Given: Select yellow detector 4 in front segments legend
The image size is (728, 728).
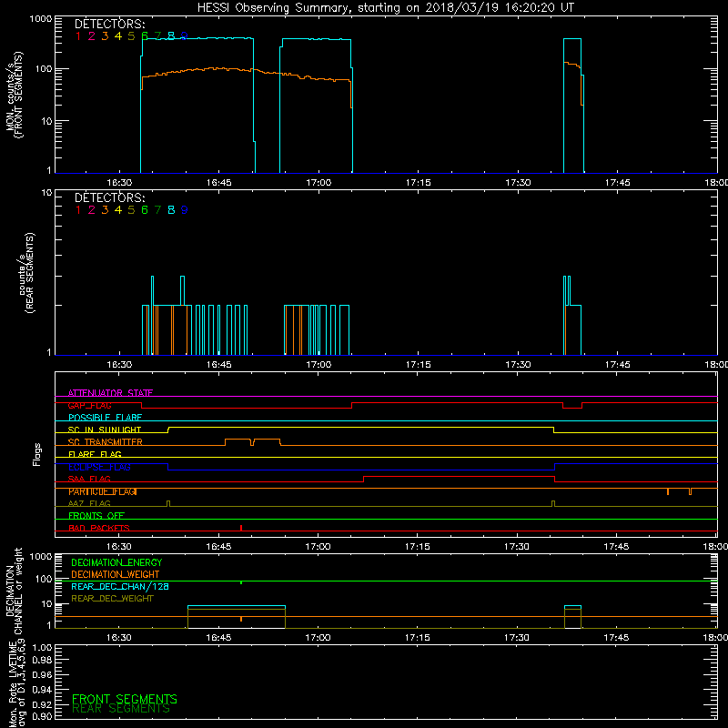Looking at the screenshot, I should [x=118, y=36].
